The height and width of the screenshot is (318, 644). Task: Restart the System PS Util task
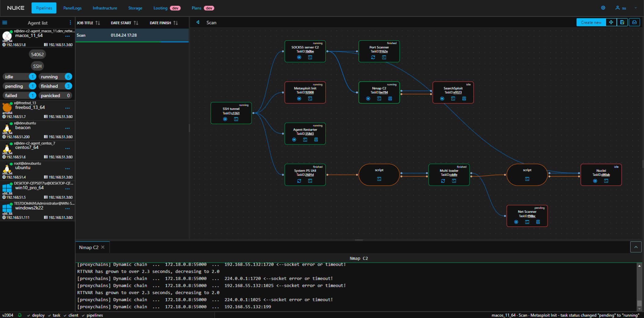pos(299,181)
